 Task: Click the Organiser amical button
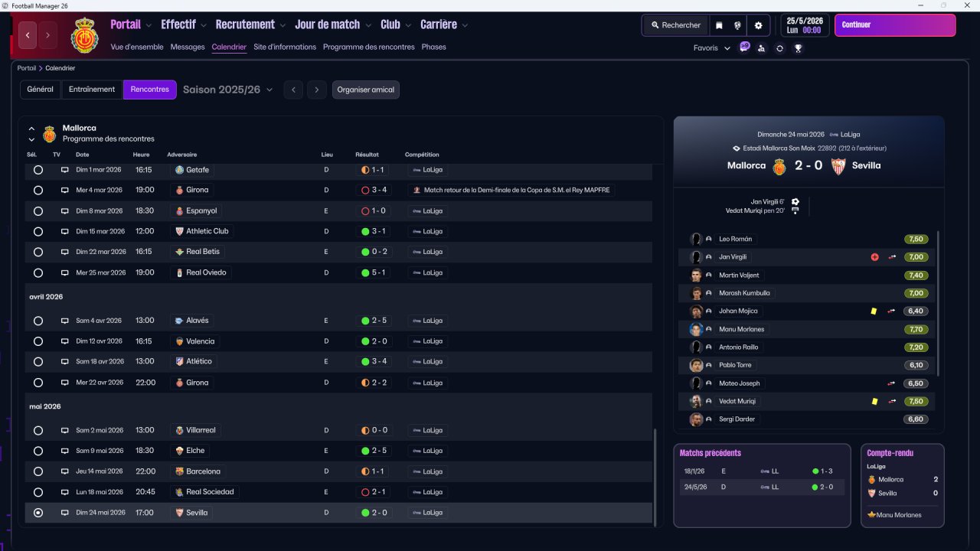tap(366, 90)
